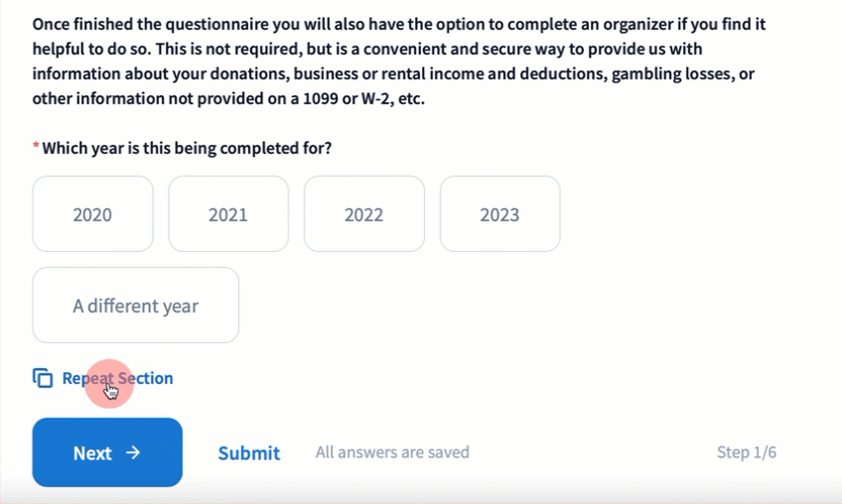Click the arrow icon inside Next button
Screen dimensions: 842x504
click(133, 453)
